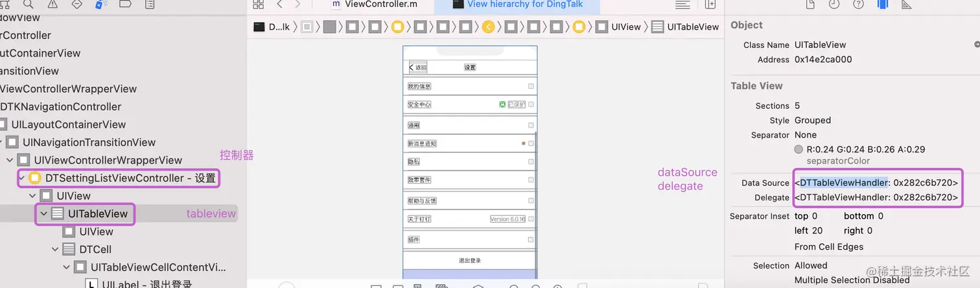980x288 pixels.
Task: Click the 我的信息 cell in preview
Action: click(x=470, y=86)
